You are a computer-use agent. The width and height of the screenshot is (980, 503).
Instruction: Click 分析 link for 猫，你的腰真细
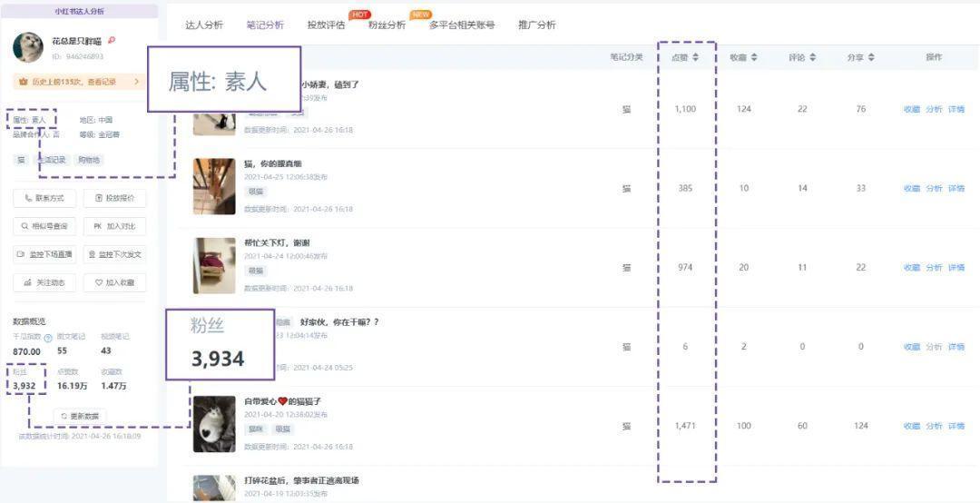(x=934, y=188)
